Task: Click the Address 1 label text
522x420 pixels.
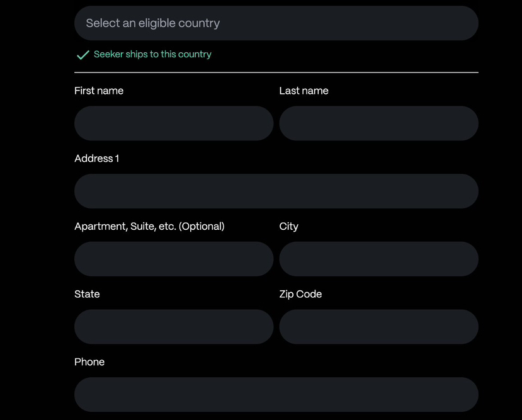Action: pos(96,159)
